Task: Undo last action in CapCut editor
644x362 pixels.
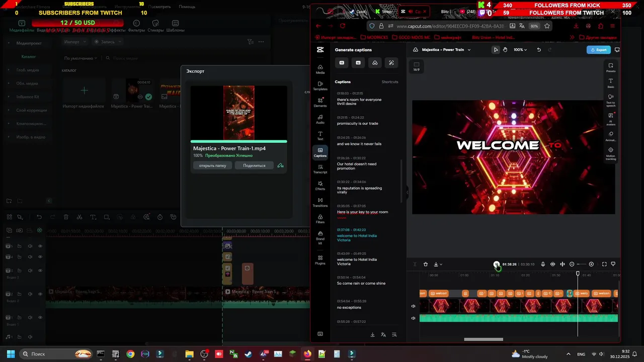Action: (x=539, y=50)
